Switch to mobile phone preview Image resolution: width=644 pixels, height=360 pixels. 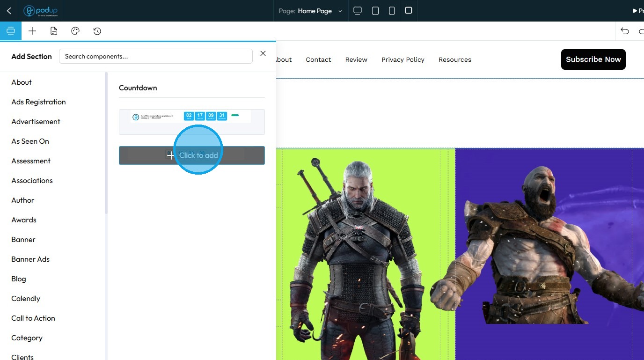coord(392,10)
